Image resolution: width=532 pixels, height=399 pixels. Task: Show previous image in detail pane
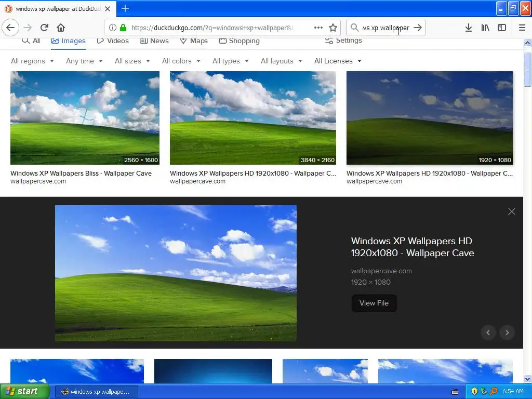pyautogui.click(x=488, y=332)
